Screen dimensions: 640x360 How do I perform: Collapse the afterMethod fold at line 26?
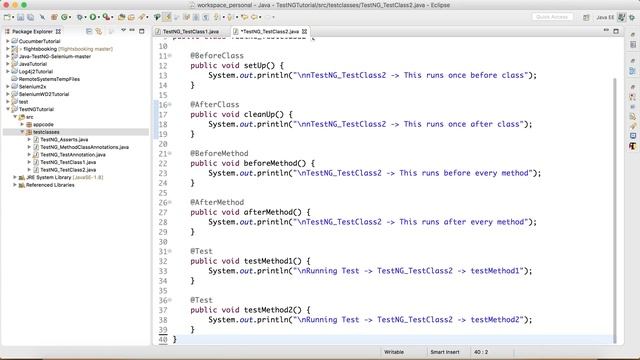tap(170, 202)
